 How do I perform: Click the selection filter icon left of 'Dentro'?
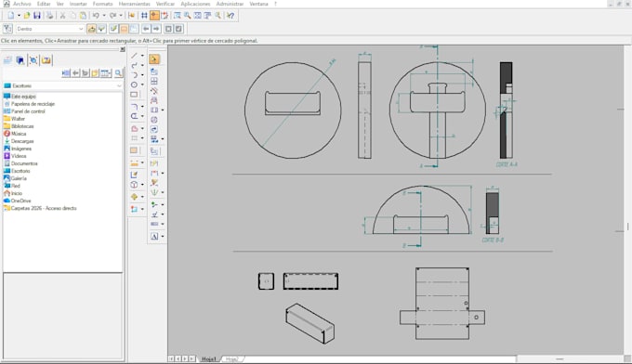pos(7,29)
